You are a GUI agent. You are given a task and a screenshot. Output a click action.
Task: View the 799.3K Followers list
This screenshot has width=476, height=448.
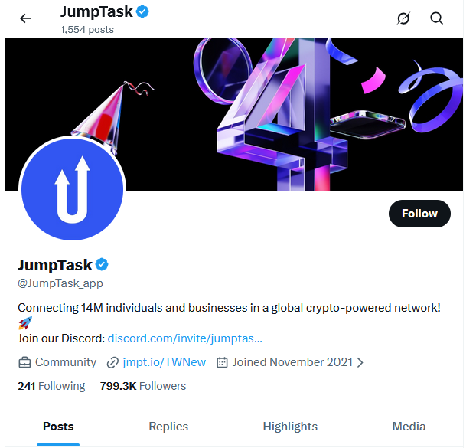tap(143, 386)
